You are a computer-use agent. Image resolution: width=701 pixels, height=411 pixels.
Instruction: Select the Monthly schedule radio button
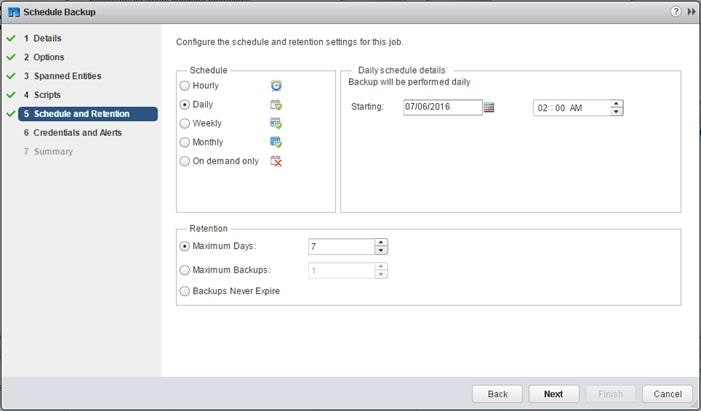tap(184, 142)
